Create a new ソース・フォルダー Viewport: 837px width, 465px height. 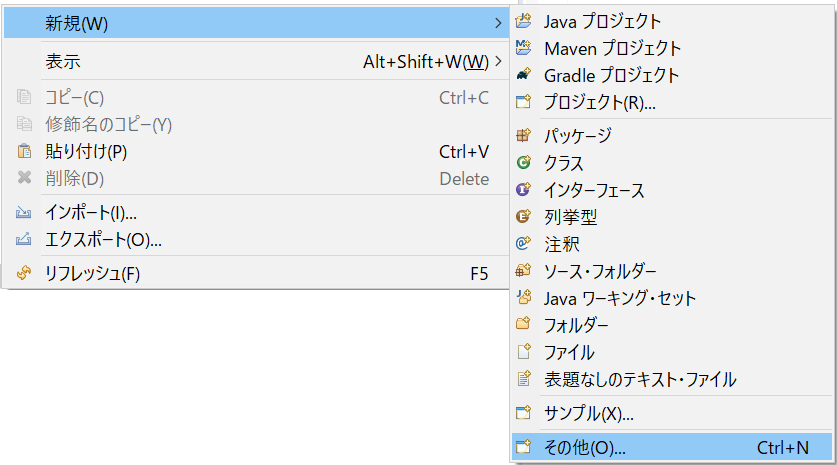[x=672, y=271]
